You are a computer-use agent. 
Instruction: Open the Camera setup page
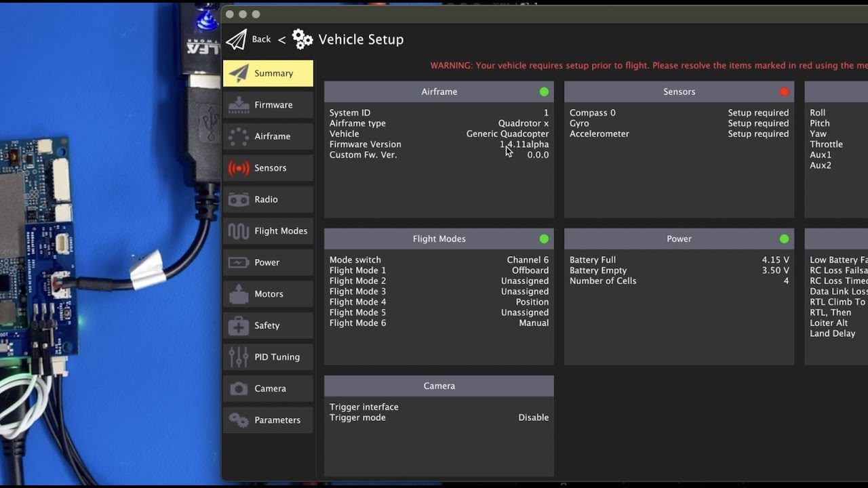[268, 388]
